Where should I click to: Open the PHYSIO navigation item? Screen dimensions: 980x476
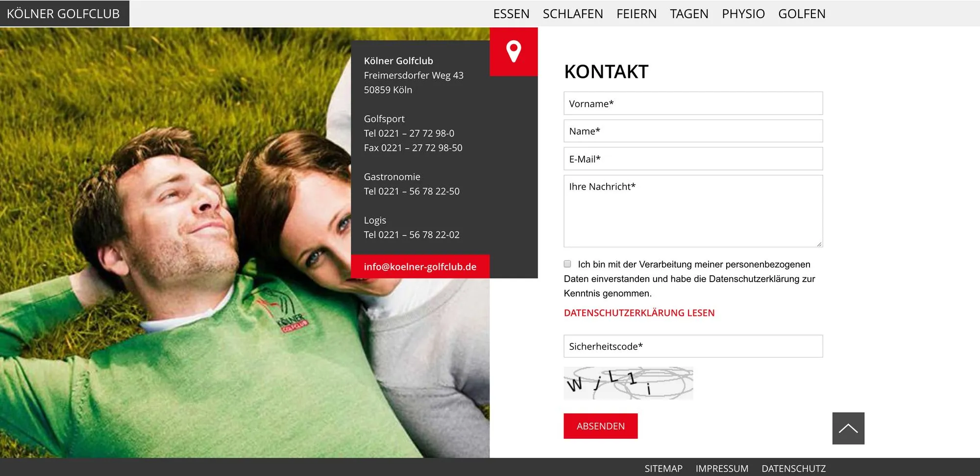click(743, 14)
